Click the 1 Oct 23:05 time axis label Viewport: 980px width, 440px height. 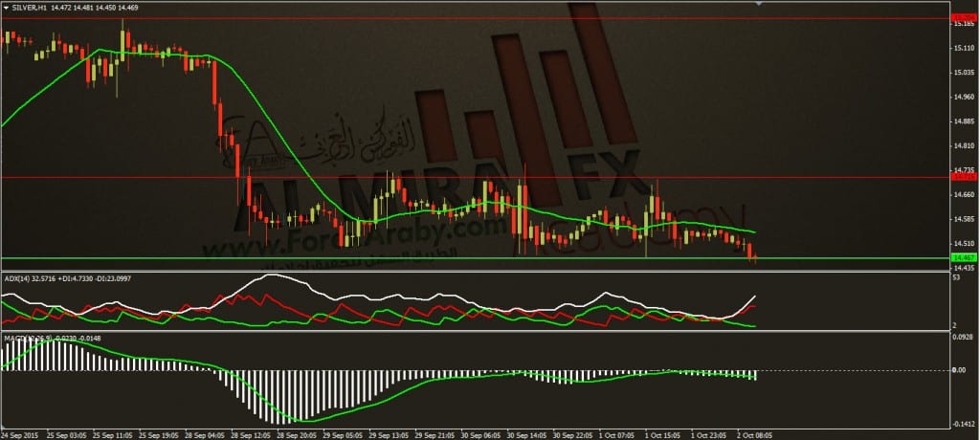(709, 433)
